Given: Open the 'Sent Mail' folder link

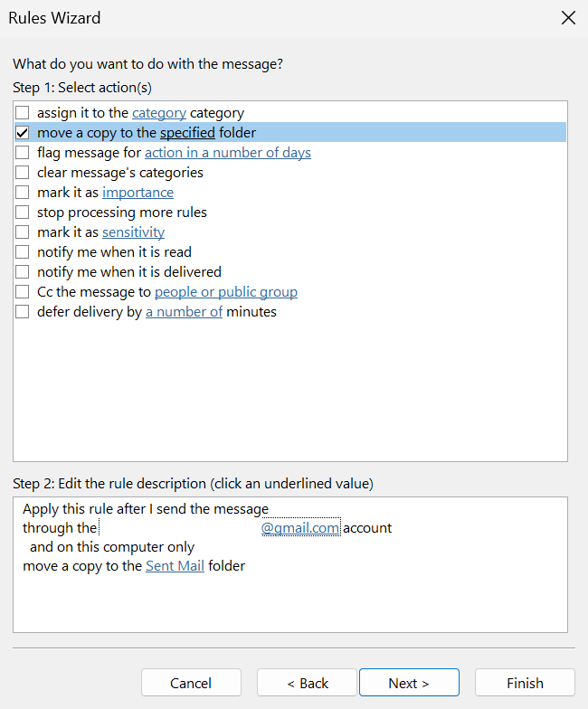Looking at the screenshot, I should (175, 566).
